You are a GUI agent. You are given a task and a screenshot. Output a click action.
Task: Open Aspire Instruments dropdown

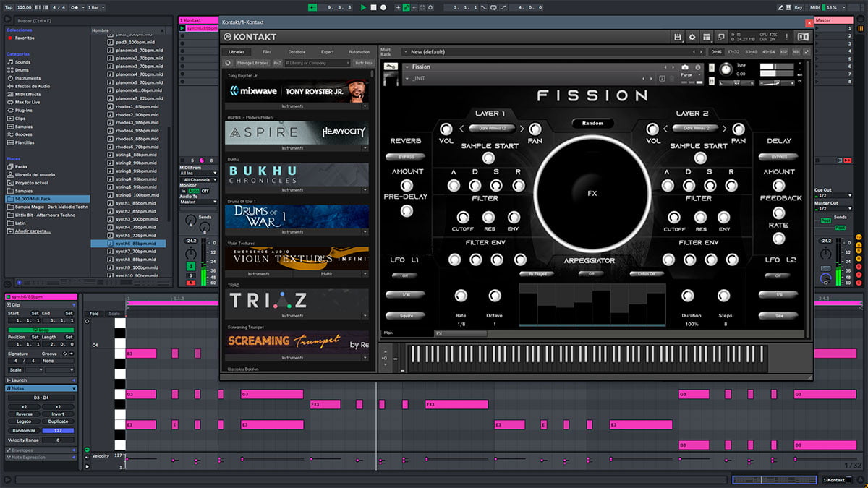click(365, 148)
